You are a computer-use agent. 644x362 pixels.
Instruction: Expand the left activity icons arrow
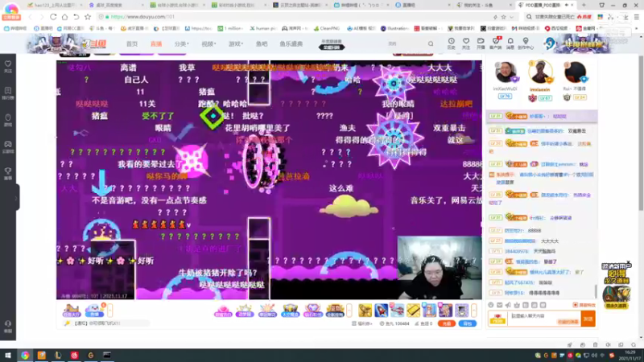pos(109,311)
